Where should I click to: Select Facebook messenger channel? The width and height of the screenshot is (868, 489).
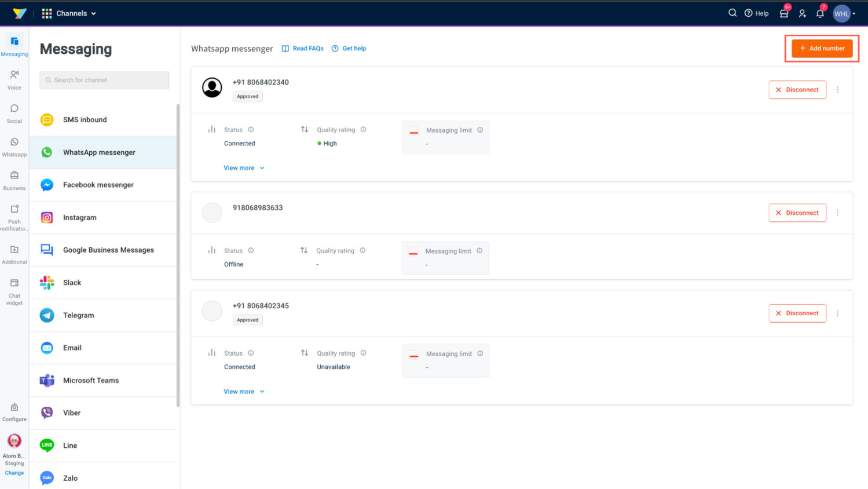[103, 185]
